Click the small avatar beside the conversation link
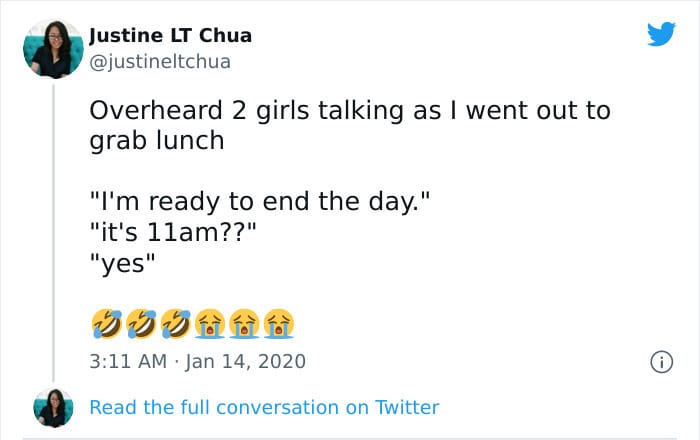The width and height of the screenshot is (700, 440). click(x=53, y=408)
